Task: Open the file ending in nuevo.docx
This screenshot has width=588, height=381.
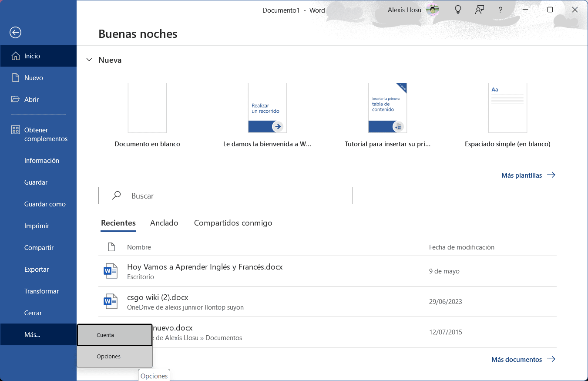Action: tap(327, 332)
